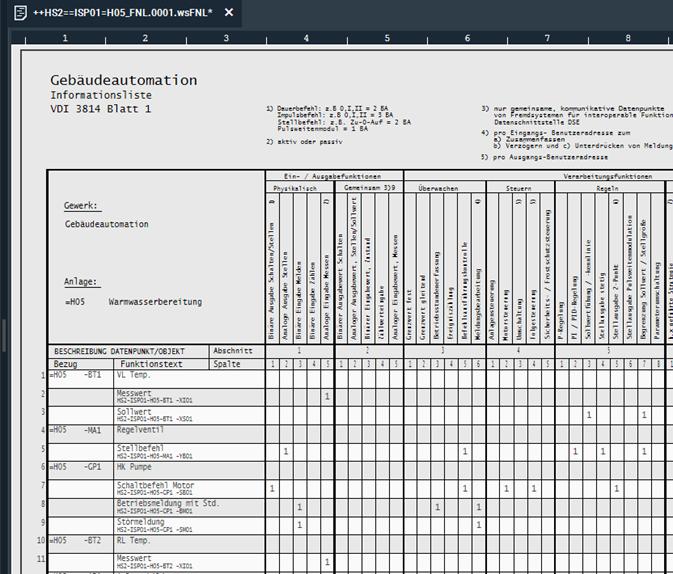Close the H05_FNL.0001.wsFNL tab
Image resolution: width=673 pixels, height=574 pixels.
pos(229,13)
